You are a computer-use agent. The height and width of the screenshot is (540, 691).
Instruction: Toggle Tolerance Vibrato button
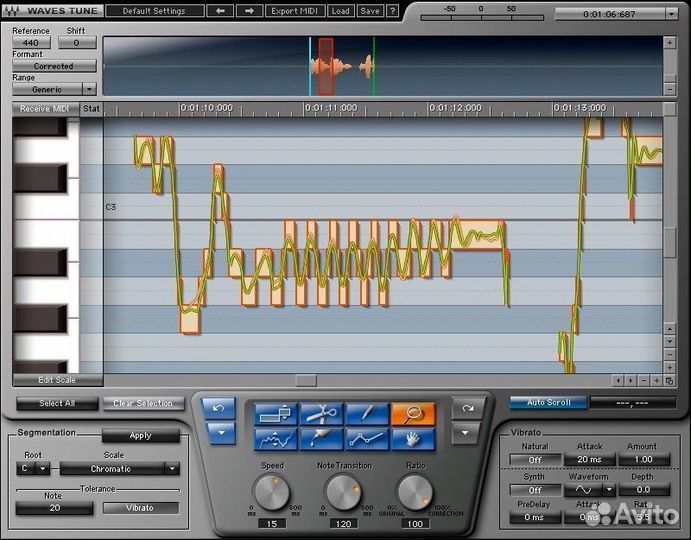tap(141, 508)
